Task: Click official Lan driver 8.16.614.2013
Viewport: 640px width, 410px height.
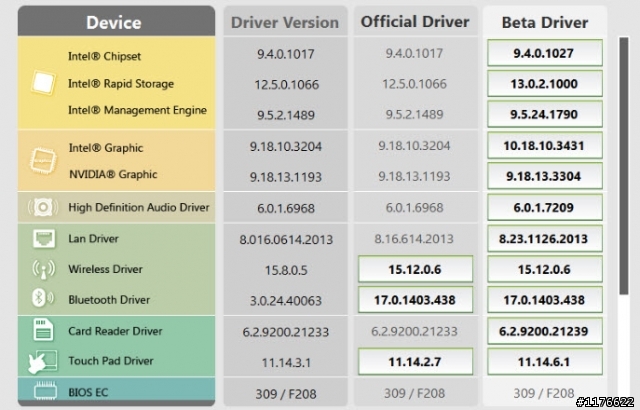Action: pos(414,239)
